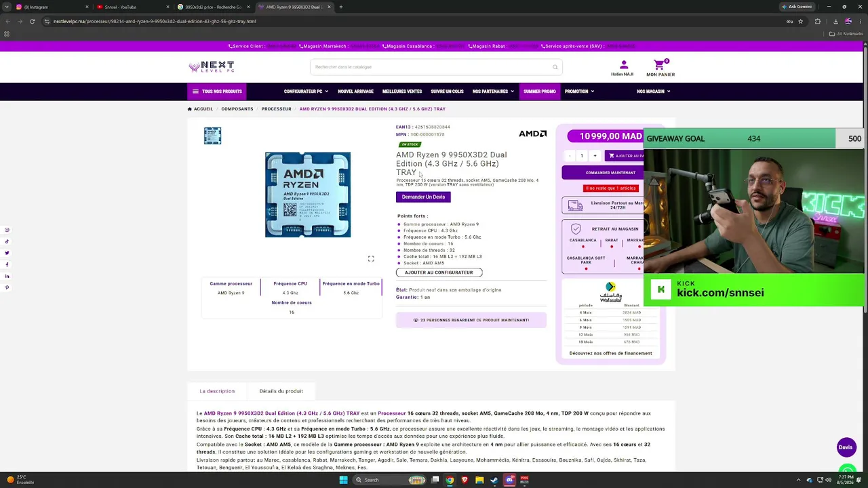Open Discord from the taskbar
The width and height of the screenshot is (868, 488).
[509, 480]
